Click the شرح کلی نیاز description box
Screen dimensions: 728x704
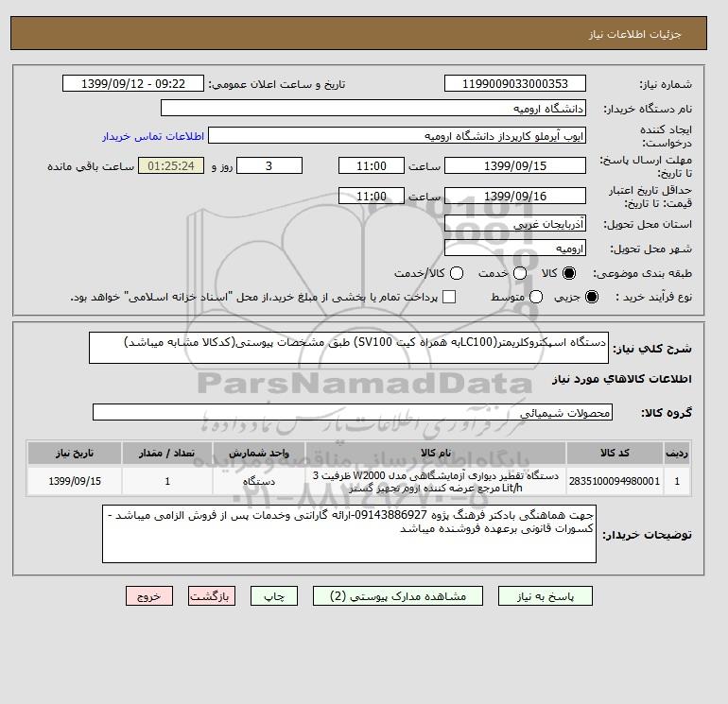pos(349,348)
